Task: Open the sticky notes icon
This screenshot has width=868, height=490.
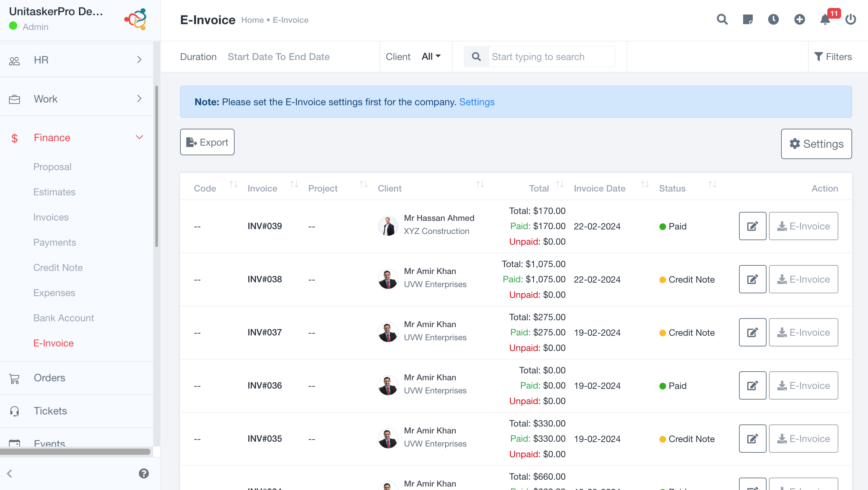Action: point(748,19)
